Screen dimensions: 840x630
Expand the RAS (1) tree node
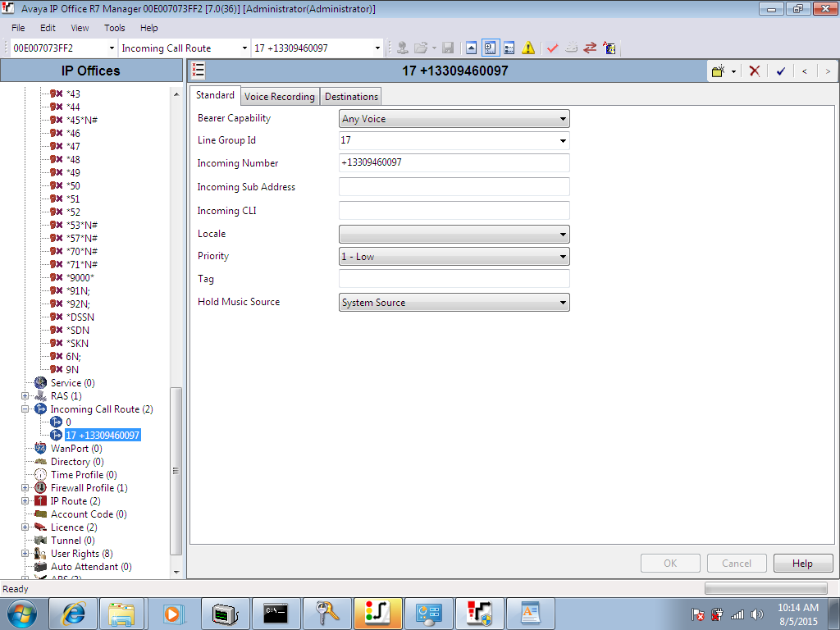[25, 396]
